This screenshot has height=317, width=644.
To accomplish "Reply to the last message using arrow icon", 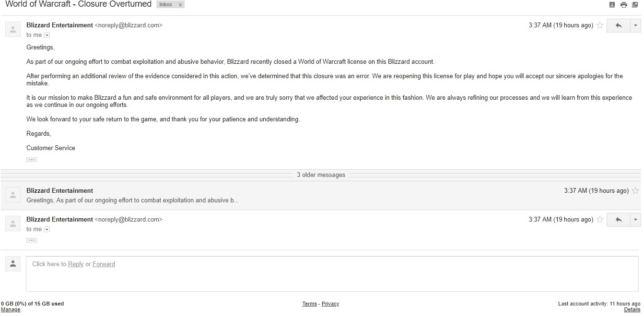I will (619, 220).
